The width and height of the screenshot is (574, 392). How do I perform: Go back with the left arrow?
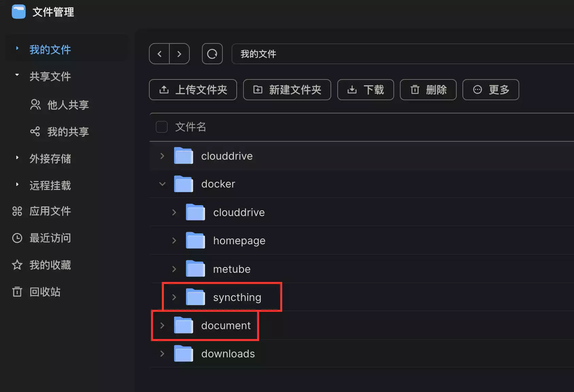click(159, 54)
